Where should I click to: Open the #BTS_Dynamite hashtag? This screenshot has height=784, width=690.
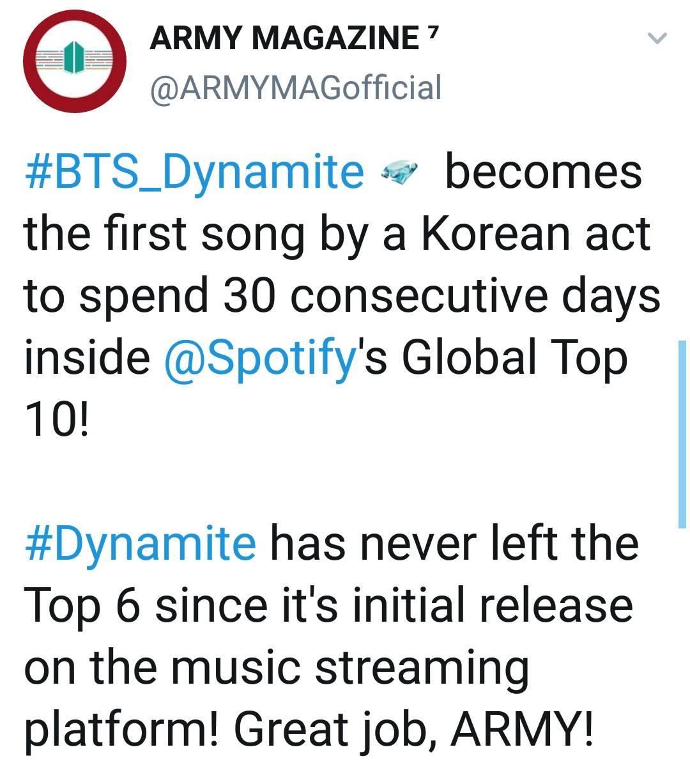[x=194, y=171]
